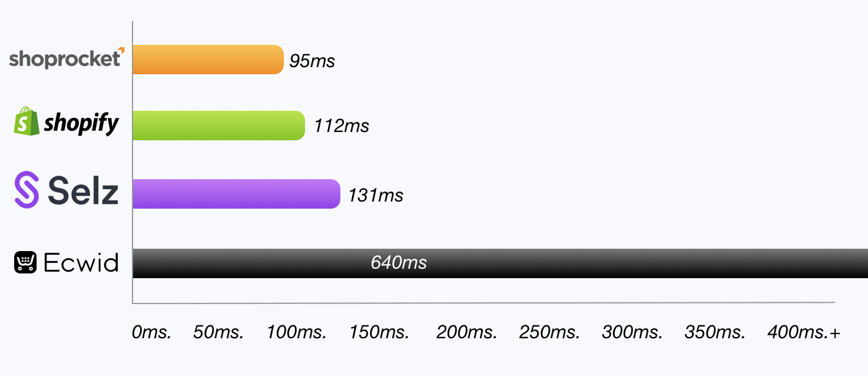The width and height of the screenshot is (868, 376).
Task: Click the shoprocket logo
Action: tap(67, 58)
